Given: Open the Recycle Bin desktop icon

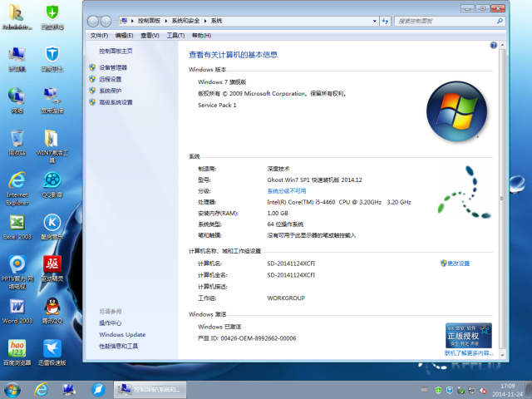Looking at the screenshot, I should click(17, 143).
